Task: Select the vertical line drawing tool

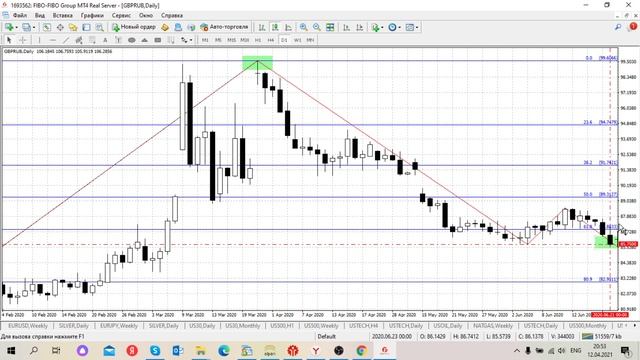Action: pyautogui.click(x=39, y=40)
